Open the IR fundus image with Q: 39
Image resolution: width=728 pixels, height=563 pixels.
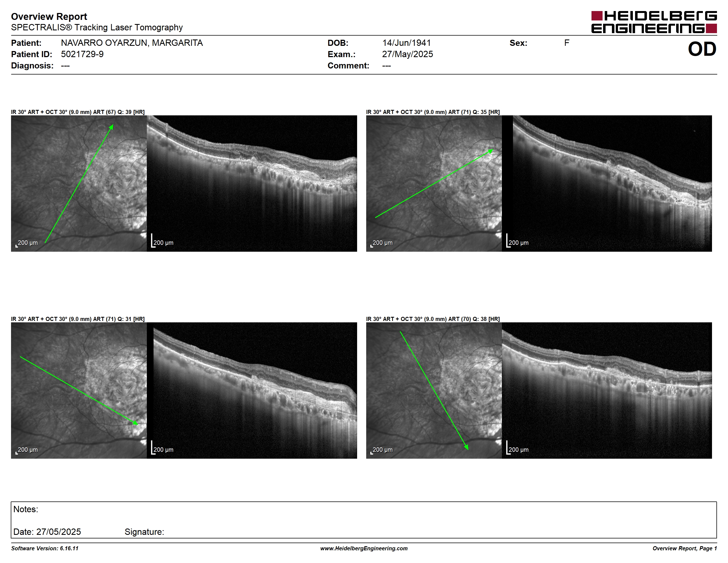[79, 184]
